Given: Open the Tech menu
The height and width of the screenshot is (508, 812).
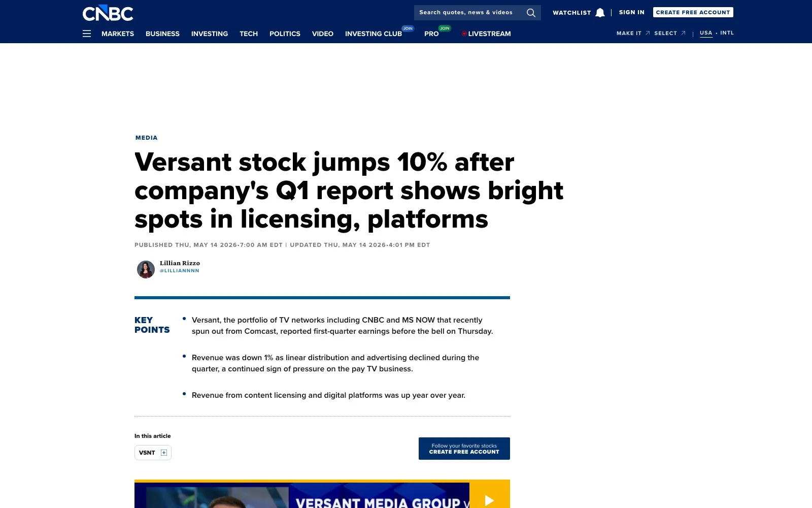Looking at the screenshot, I should (249, 34).
